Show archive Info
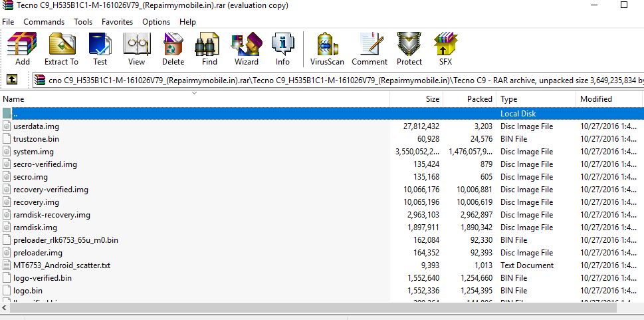 tap(282, 49)
